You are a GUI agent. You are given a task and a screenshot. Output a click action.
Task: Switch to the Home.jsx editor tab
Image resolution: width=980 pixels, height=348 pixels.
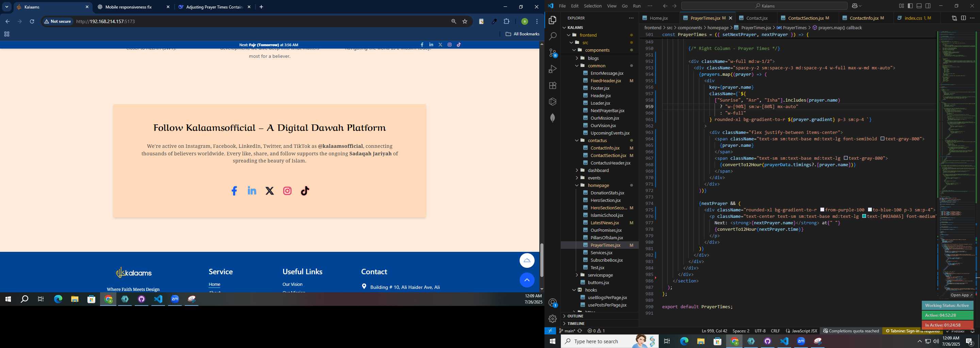[x=658, y=18]
